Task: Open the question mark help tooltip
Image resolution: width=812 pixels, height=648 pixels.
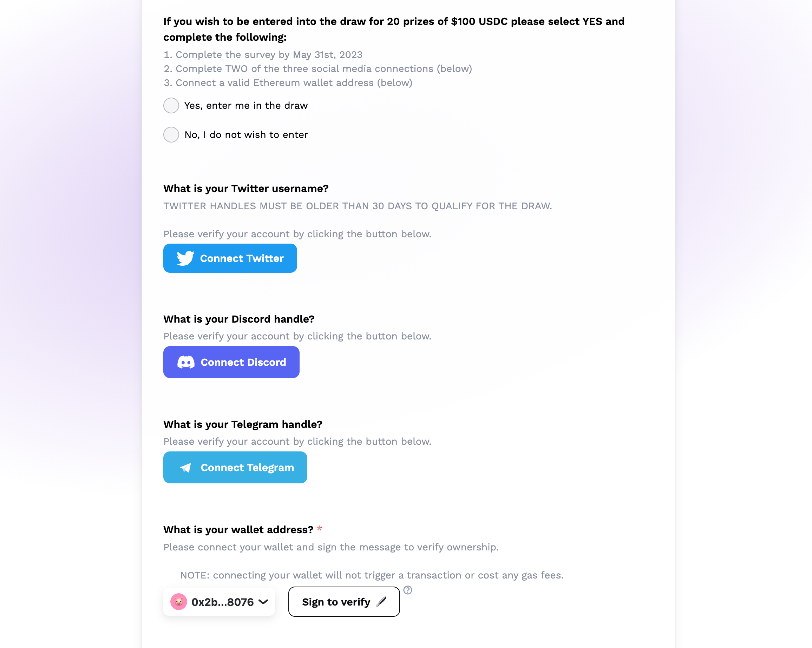Action: click(x=407, y=590)
